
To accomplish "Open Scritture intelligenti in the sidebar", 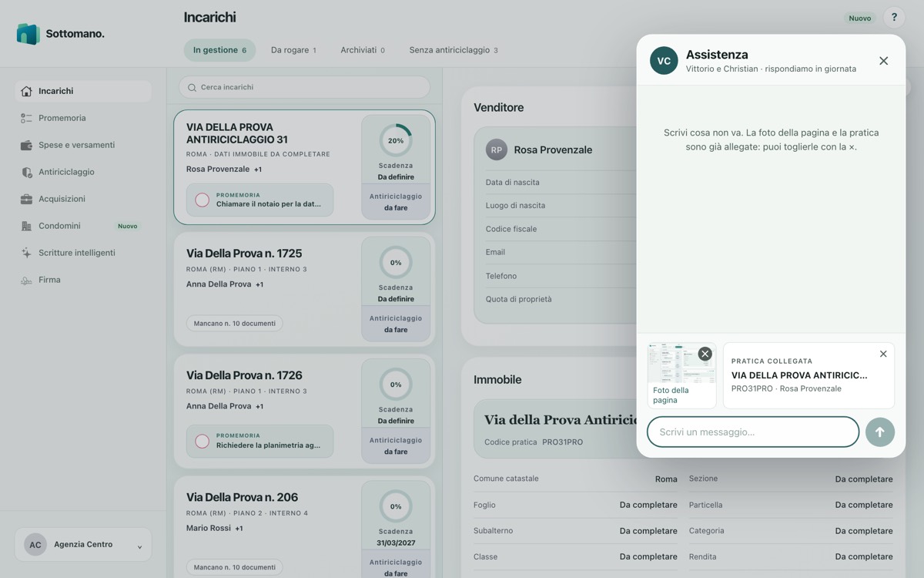I will coord(83,253).
